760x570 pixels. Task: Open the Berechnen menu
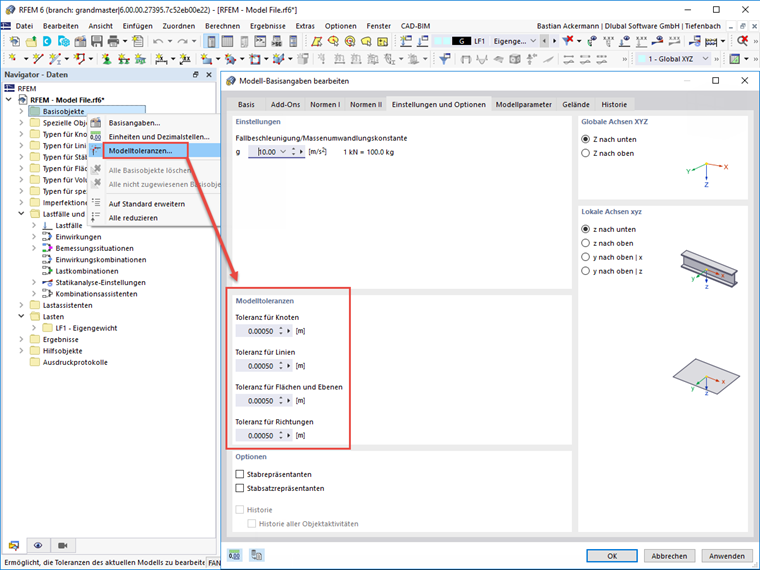[x=222, y=26]
